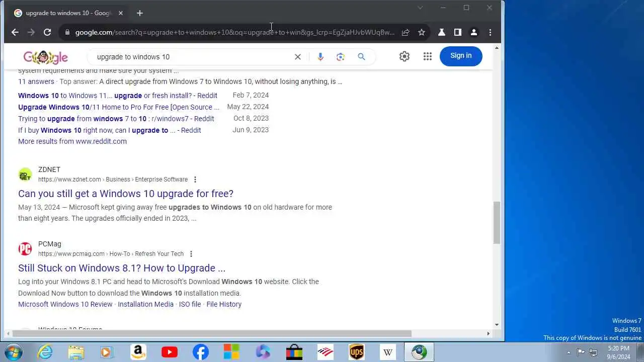
Task: Share this page from address bar
Action: tap(406, 32)
